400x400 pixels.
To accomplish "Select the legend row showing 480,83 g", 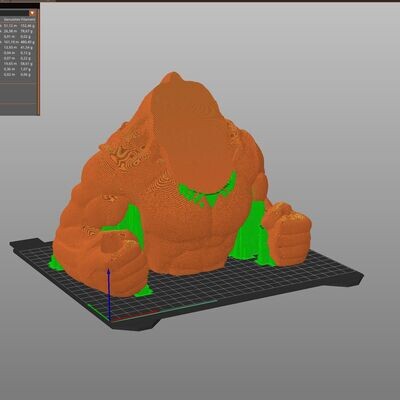I will click(19, 42).
